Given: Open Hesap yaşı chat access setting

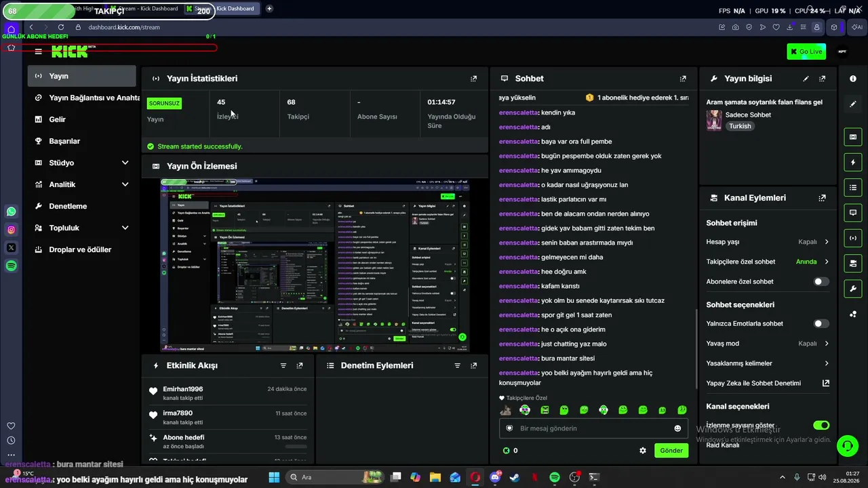Looking at the screenshot, I should 768,242.
